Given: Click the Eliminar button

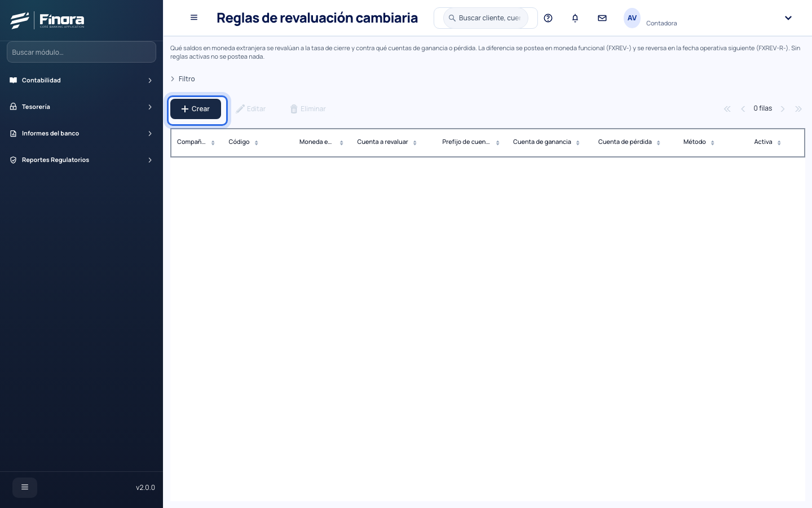Looking at the screenshot, I should point(308,109).
